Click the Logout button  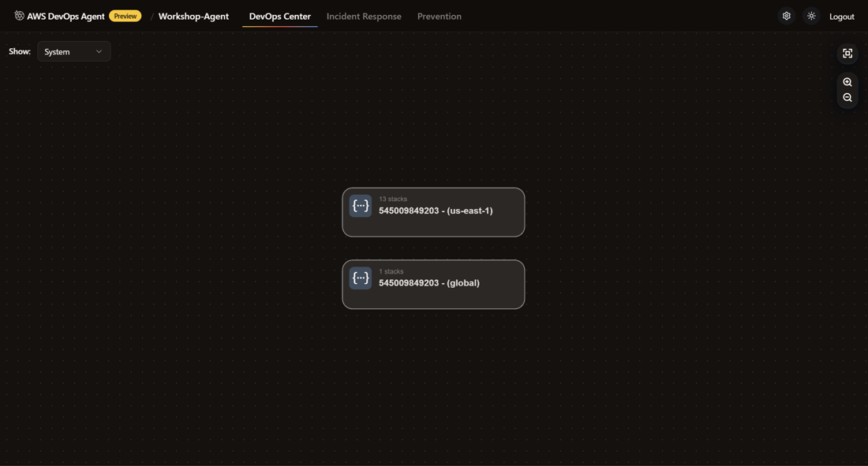[x=841, y=16]
